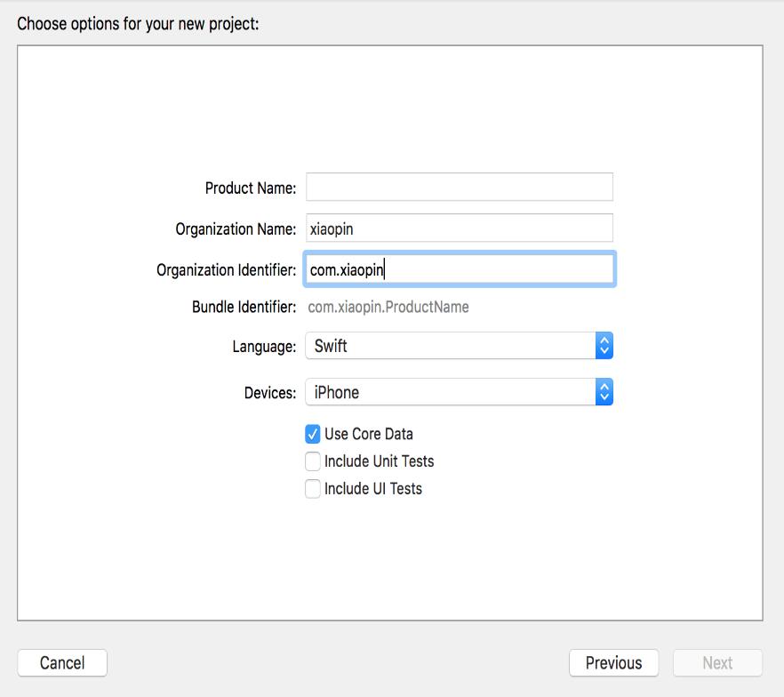This screenshot has height=697, width=784.
Task: Focus the Organization Name field containing xiaopin
Action: tap(459, 228)
